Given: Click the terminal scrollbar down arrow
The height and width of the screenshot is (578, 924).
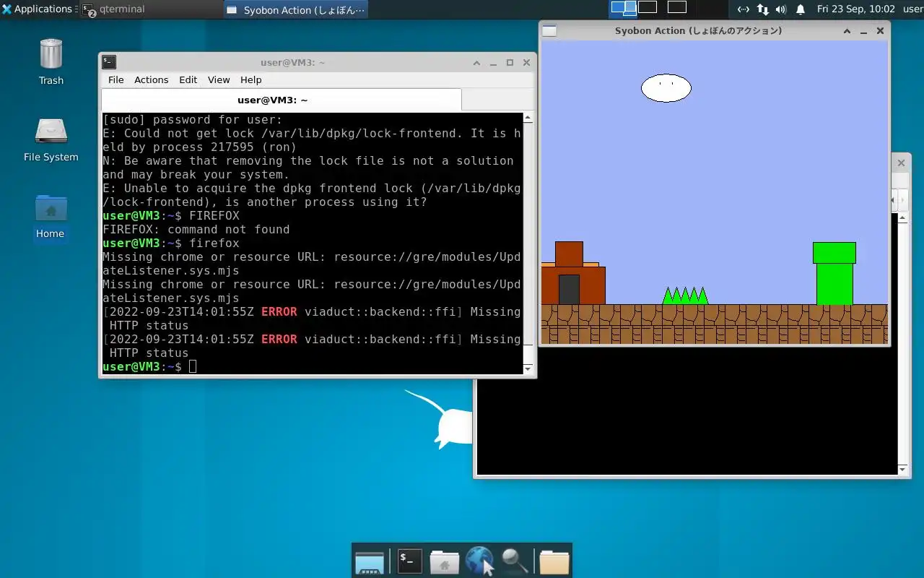Looking at the screenshot, I should 528,368.
